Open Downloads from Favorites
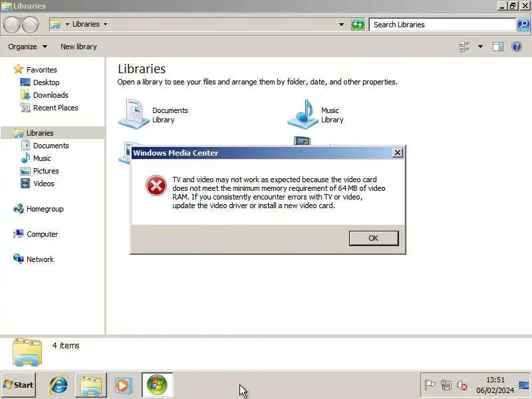The height and width of the screenshot is (399, 532). coord(45,95)
